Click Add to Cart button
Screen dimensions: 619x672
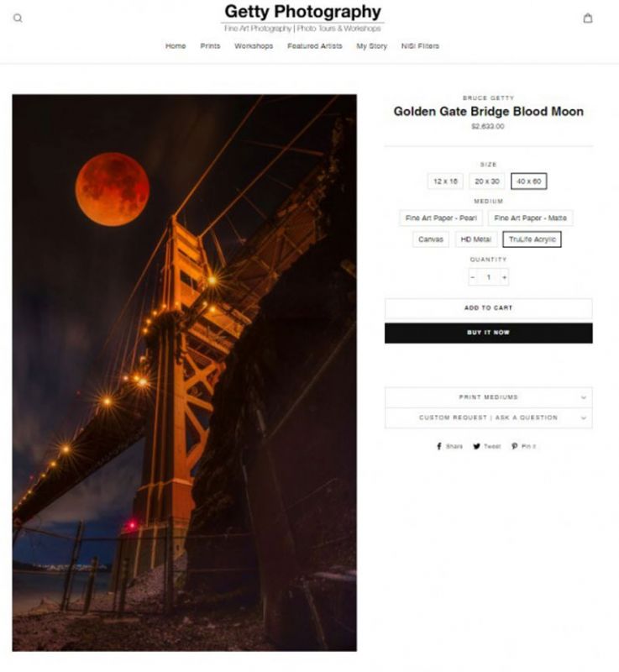(488, 308)
